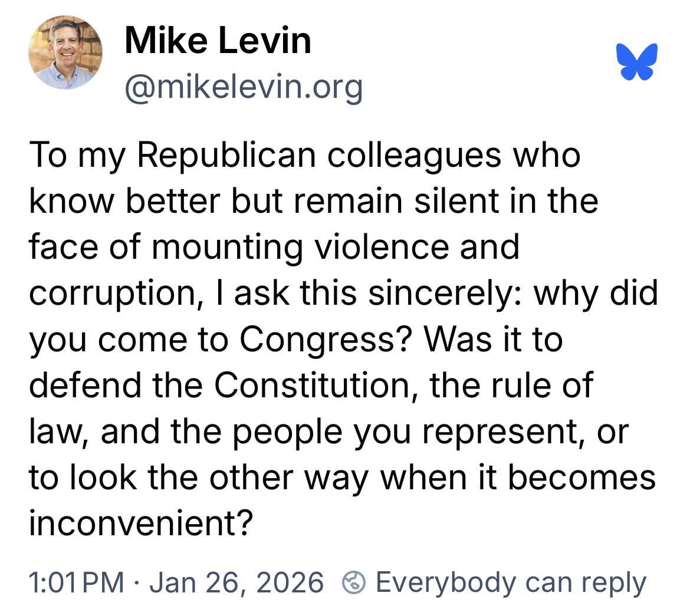Click the "Everybody can reply" label
This screenshot has width=690, height=616.
(511, 582)
